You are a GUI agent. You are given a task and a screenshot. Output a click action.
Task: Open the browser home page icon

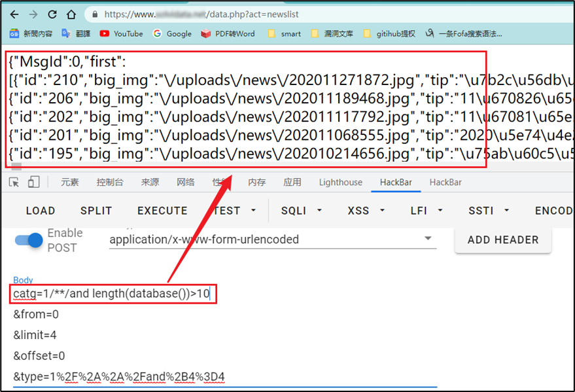click(71, 14)
